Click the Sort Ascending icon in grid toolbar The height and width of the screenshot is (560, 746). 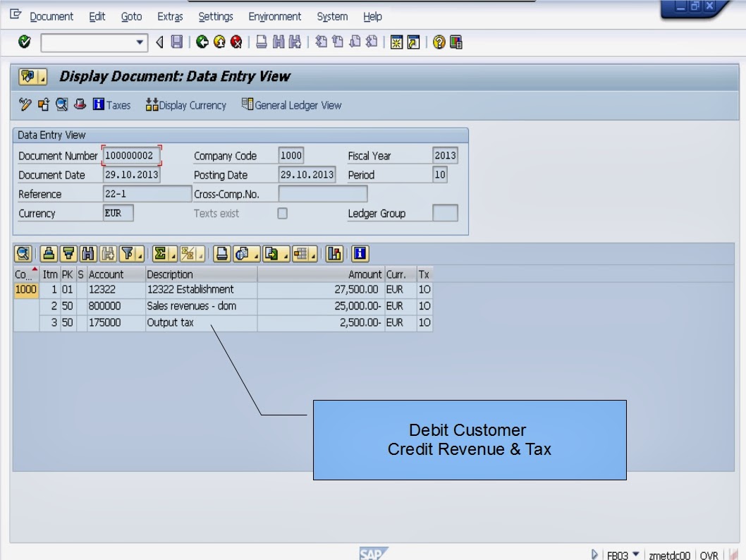pyautogui.click(x=49, y=254)
